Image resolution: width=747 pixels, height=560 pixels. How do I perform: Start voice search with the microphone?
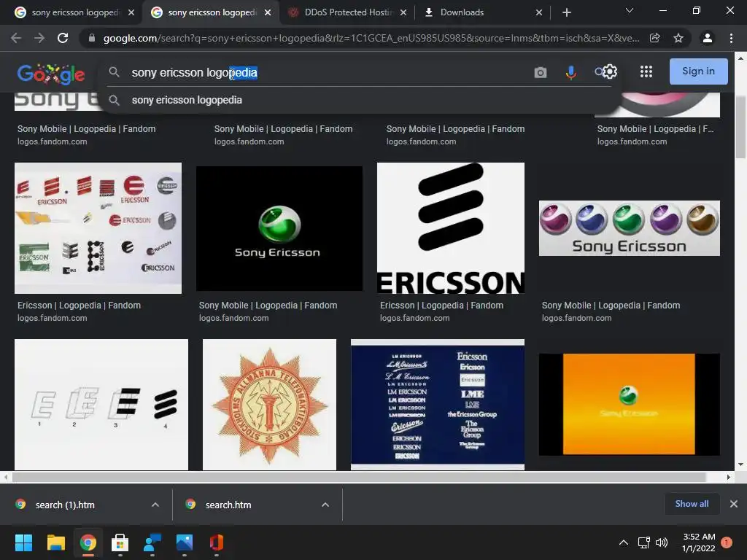tap(570, 72)
